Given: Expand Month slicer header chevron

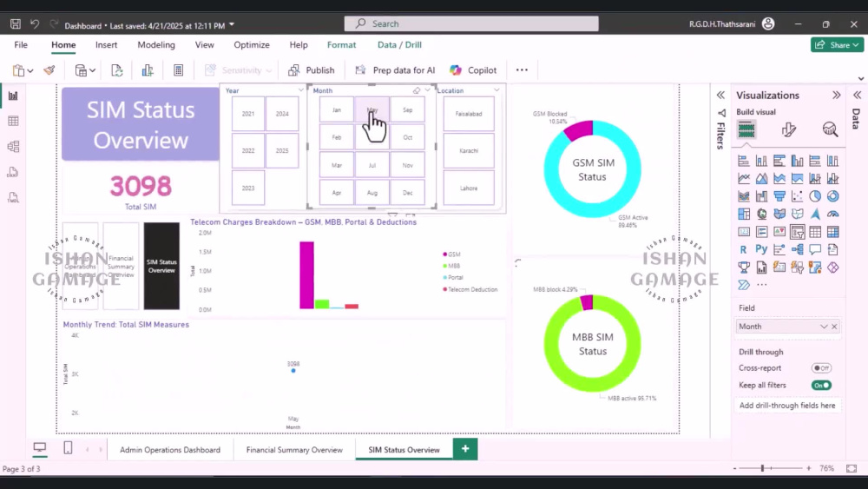Looking at the screenshot, I should pyautogui.click(x=427, y=90).
